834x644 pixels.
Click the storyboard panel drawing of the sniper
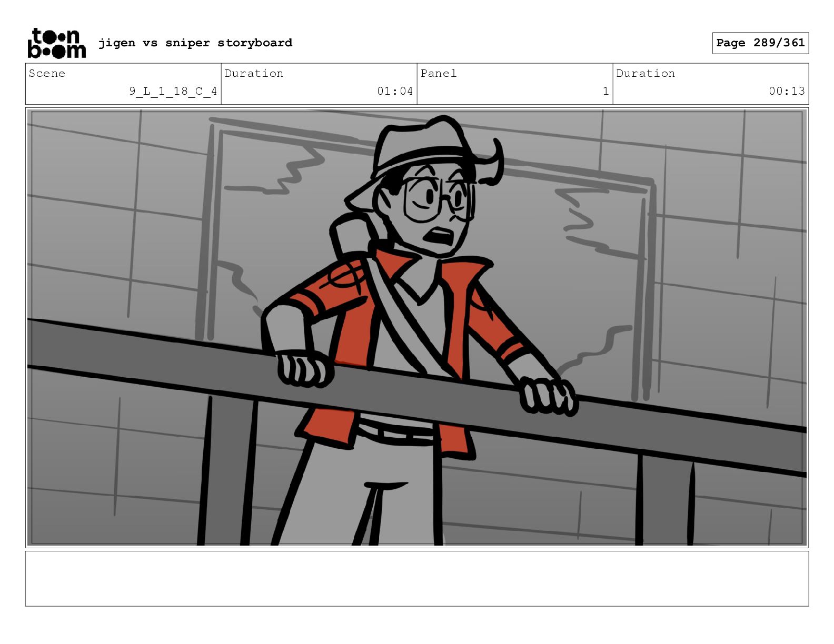tap(417, 327)
